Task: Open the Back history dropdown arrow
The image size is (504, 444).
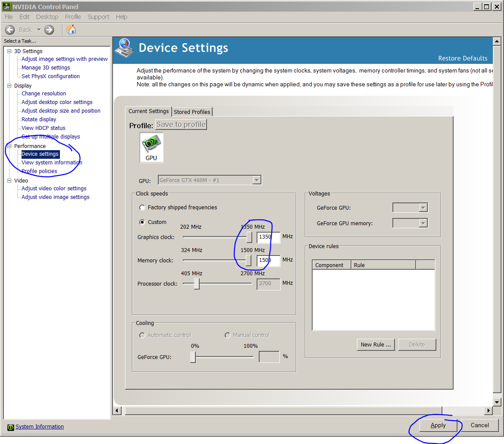Action: pos(39,30)
